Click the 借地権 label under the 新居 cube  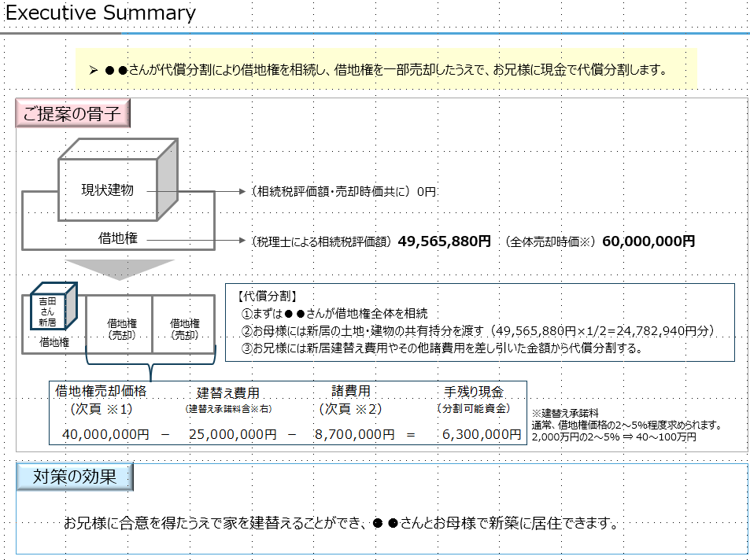click(x=54, y=342)
